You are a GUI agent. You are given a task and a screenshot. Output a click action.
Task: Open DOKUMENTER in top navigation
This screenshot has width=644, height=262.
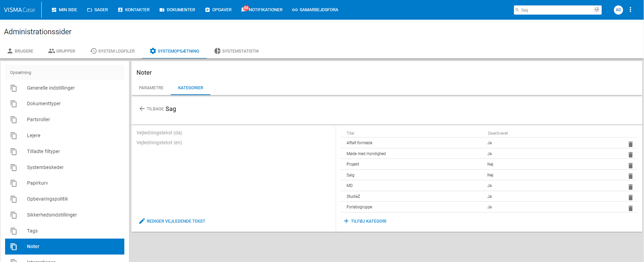(x=178, y=10)
